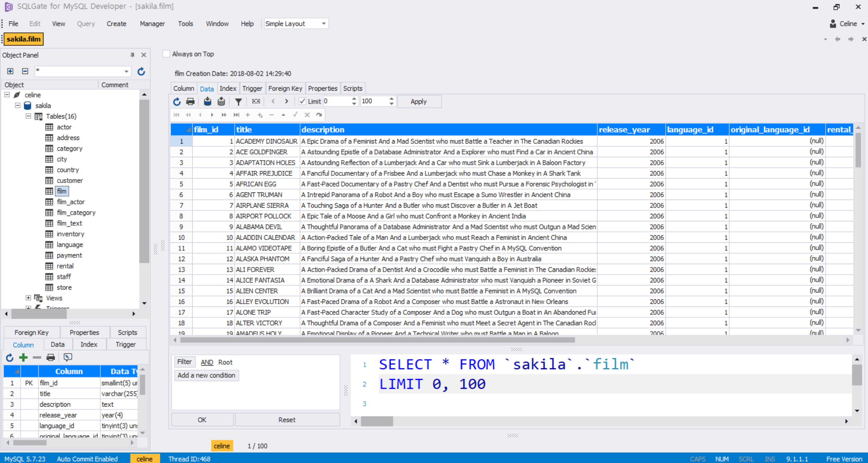Click the export data icon
868x463 pixels.
coord(221,101)
